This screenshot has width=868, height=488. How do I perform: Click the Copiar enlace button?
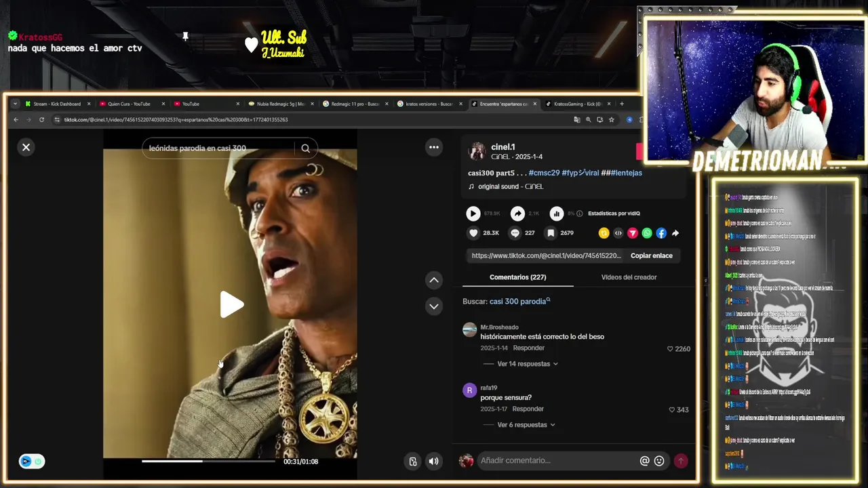652,256
